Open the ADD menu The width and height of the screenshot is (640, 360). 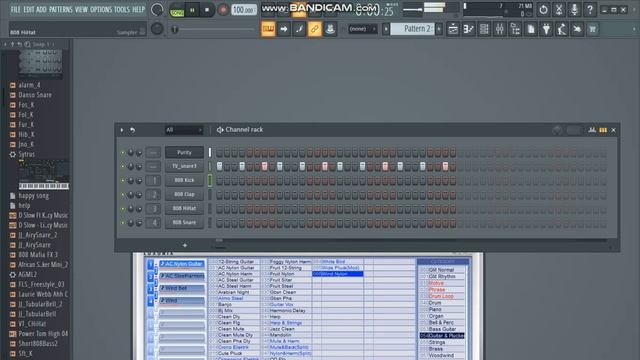coord(41,9)
